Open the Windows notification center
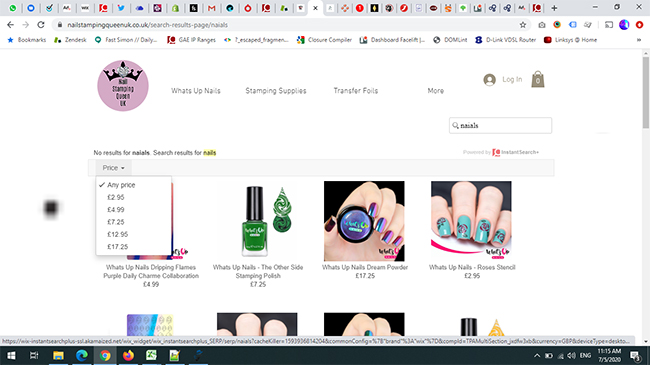 [635, 355]
